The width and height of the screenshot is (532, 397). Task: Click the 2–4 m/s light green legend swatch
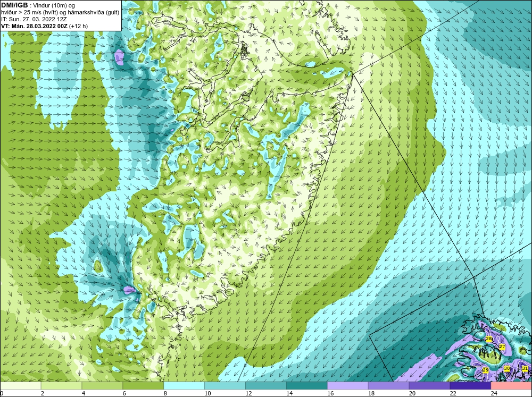(x=61, y=385)
